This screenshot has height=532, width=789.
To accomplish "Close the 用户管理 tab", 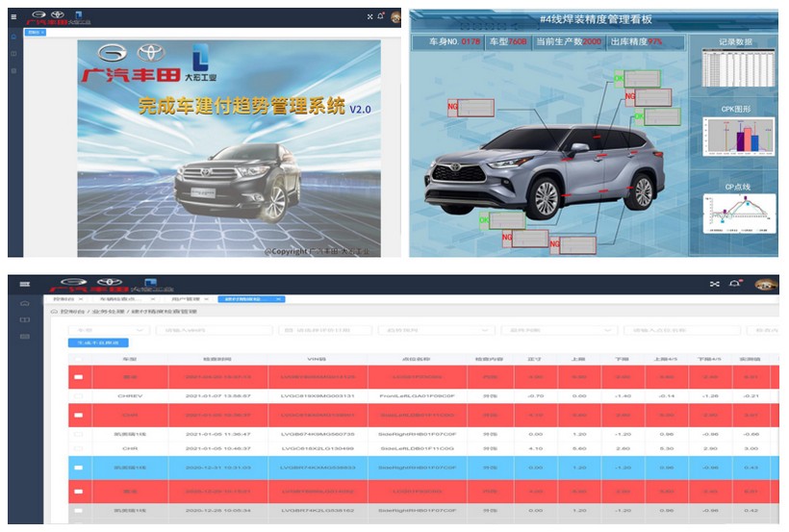I will pos(206,299).
